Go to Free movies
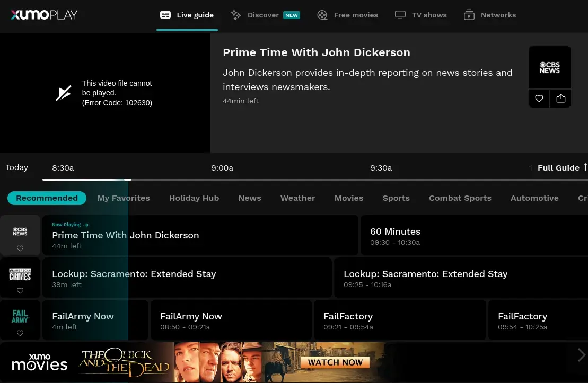588x383 pixels. click(x=348, y=15)
